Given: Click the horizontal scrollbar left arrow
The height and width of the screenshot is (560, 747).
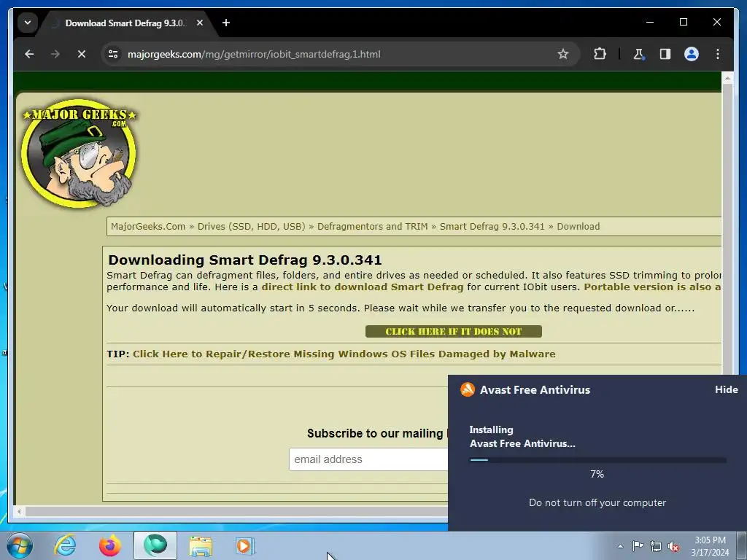Looking at the screenshot, I should pyautogui.click(x=19, y=512).
